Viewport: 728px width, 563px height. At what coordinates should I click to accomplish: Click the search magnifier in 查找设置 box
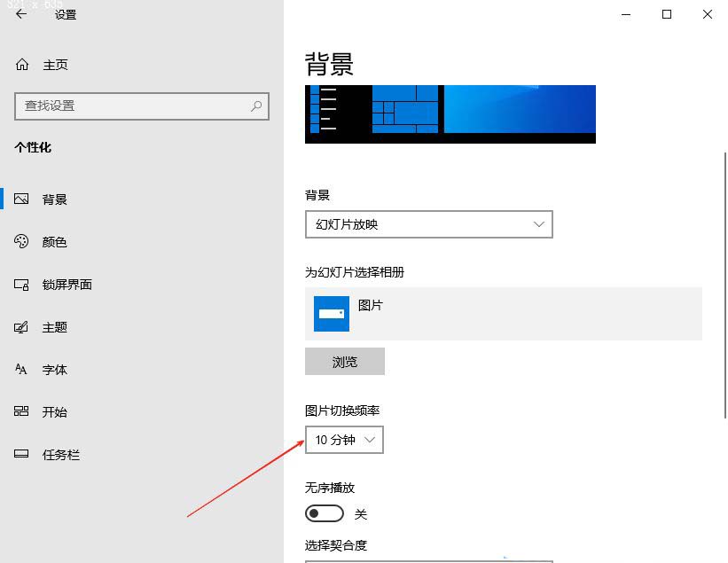(256, 106)
